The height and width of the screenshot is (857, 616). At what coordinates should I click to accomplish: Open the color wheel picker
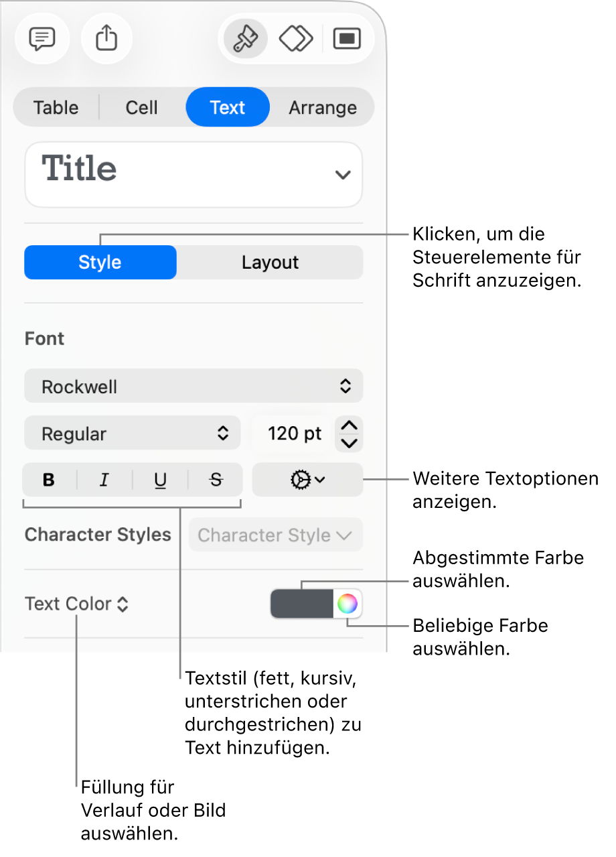tap(347, 604)
